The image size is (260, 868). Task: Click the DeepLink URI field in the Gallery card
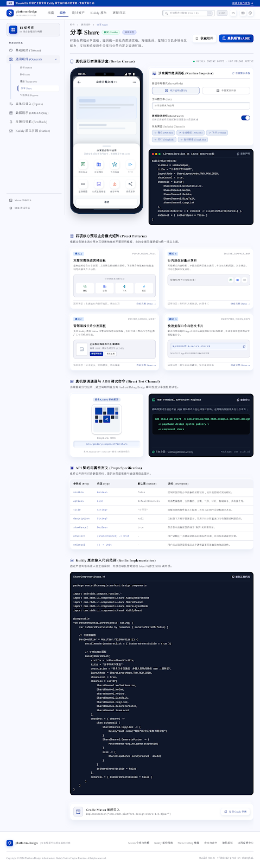click(x=106, y=444)
